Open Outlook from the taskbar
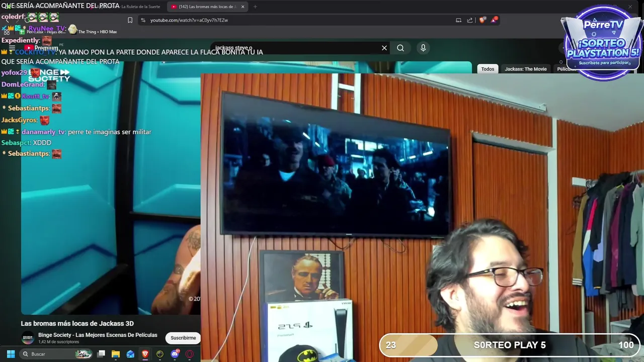The image size is (644, 362). (130, 354)
